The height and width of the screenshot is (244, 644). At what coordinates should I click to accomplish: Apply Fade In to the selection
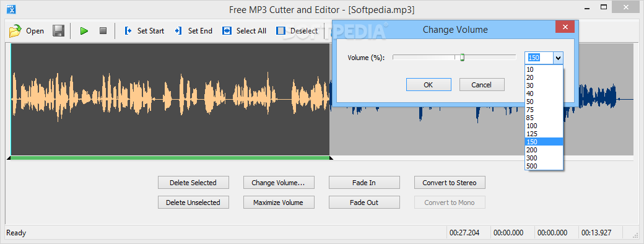click(364, 183)
